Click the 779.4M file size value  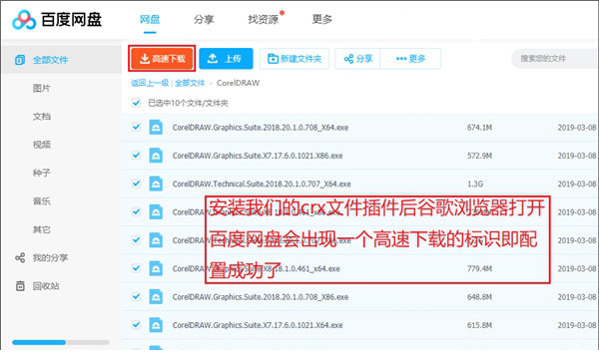(x=479, y=268)
